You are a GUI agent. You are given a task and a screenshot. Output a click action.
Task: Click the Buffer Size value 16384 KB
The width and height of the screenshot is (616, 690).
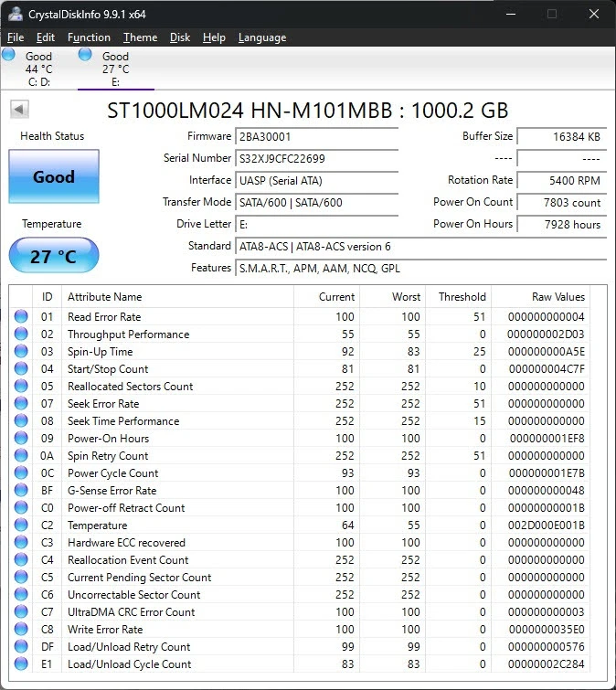pos(562,136)
